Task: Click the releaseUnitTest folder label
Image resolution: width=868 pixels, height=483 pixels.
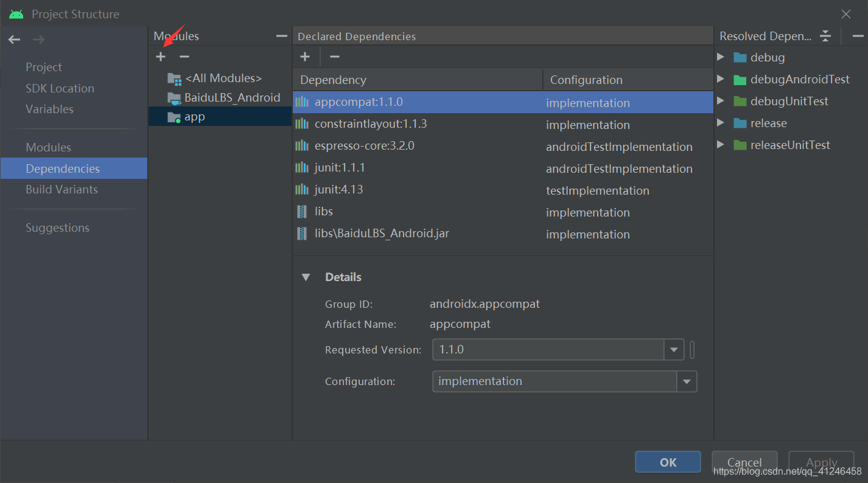Action: pyautogui.click(x=790, y=145)
